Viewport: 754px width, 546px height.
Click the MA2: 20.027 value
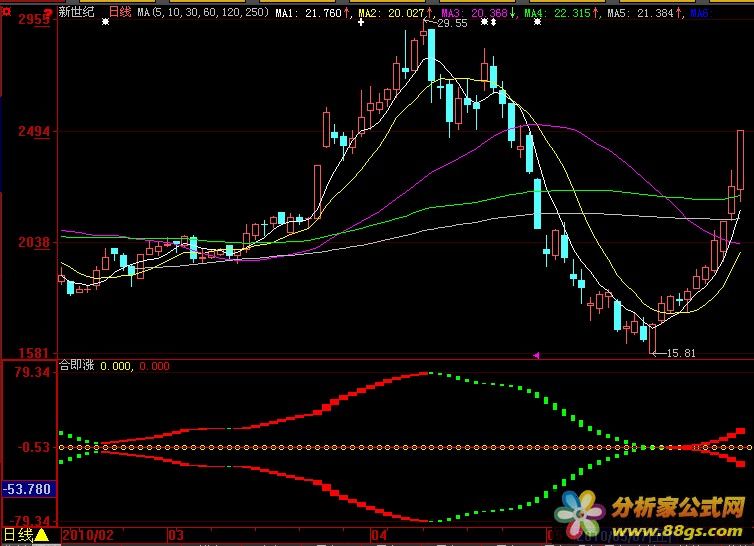click(x=391, y=13)
